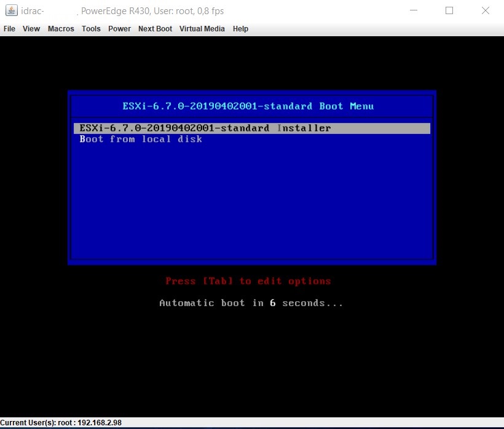Click the PowerEdge R430 window title text

coord(152,11)
